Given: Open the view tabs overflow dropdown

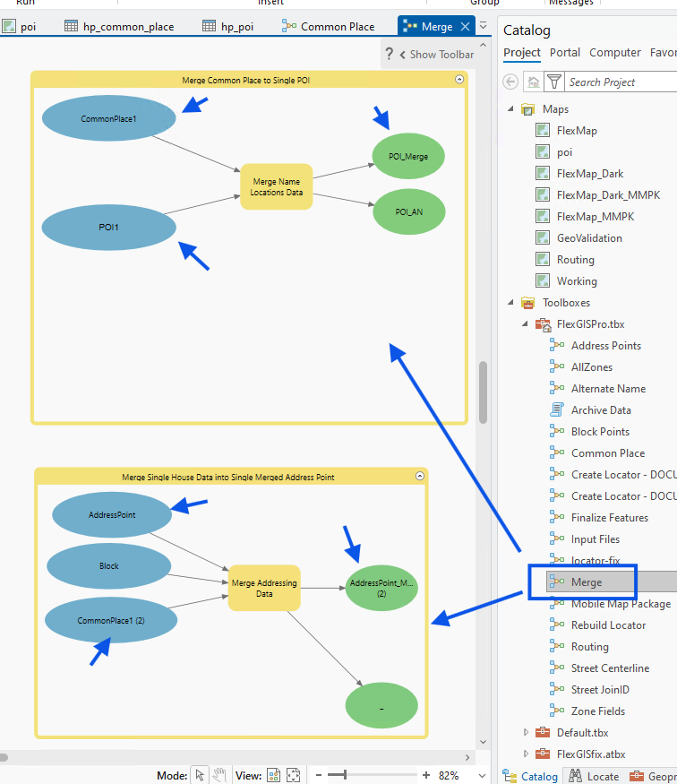Looking at the screenshot, I should (x=484, y=26).
